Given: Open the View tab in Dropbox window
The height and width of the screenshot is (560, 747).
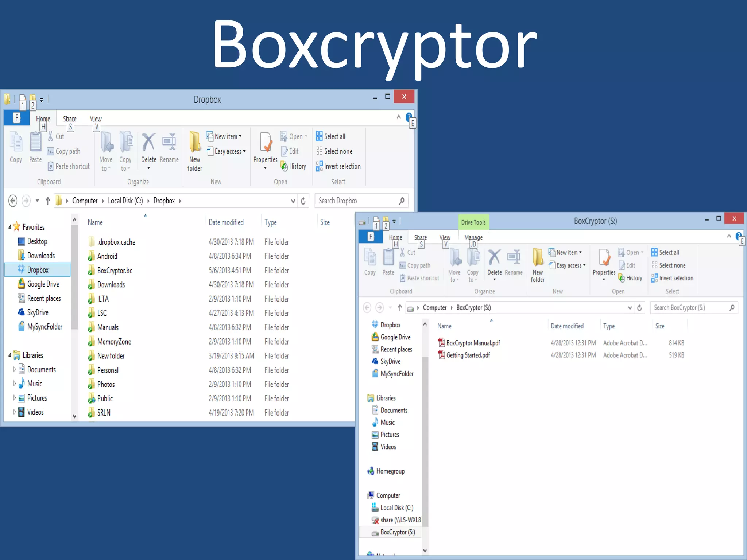Looking at the screenshot, I should coord(96,118).
